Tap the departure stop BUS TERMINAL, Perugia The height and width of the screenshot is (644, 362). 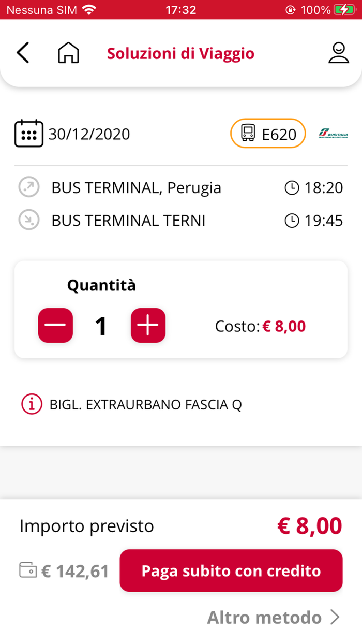(x=136, y=187)
